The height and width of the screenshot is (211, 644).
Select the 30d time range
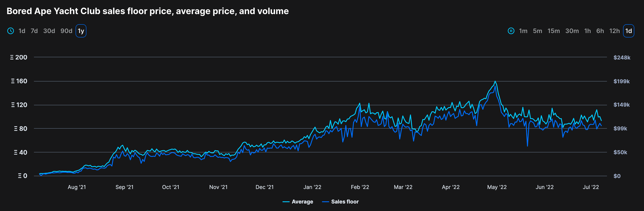click(x=49, y=31)
